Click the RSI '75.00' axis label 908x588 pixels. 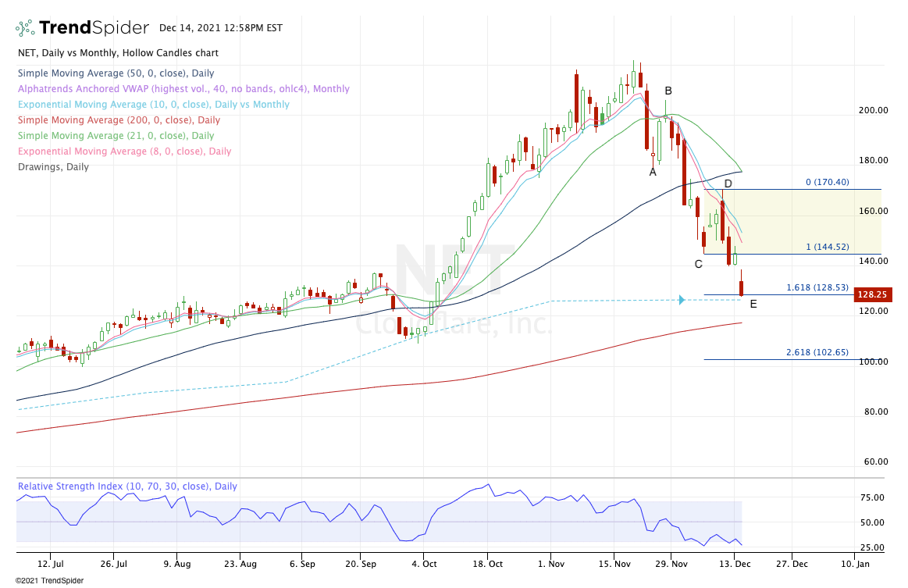tap(872, 497)
